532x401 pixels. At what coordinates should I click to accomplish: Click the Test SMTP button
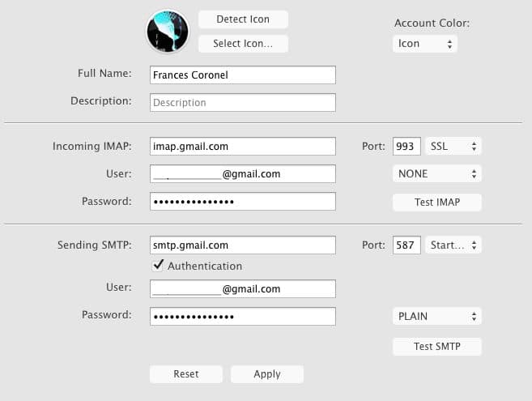(436, 347)
